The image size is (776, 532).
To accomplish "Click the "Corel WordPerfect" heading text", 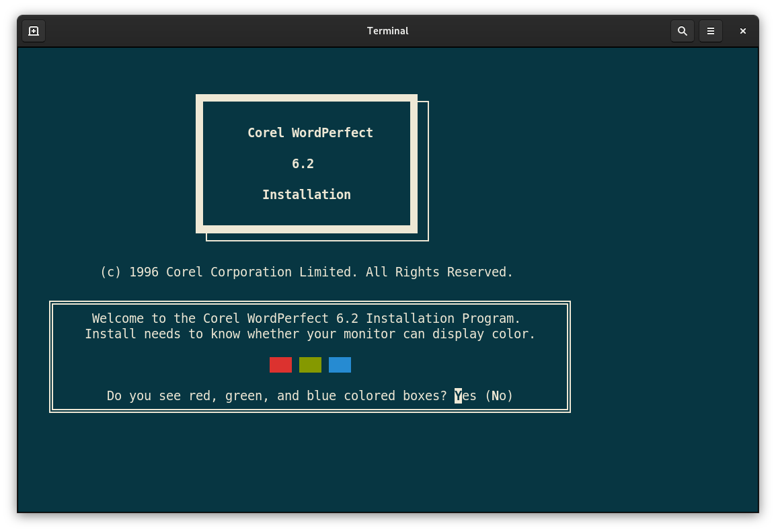I will tap(310, 132).
